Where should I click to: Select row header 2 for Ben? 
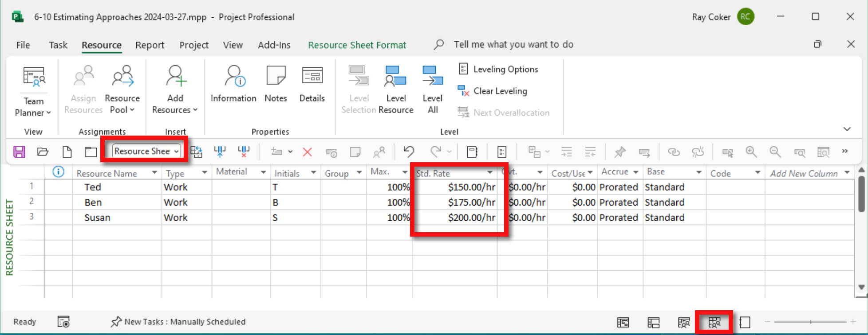[x=31, y=202]
